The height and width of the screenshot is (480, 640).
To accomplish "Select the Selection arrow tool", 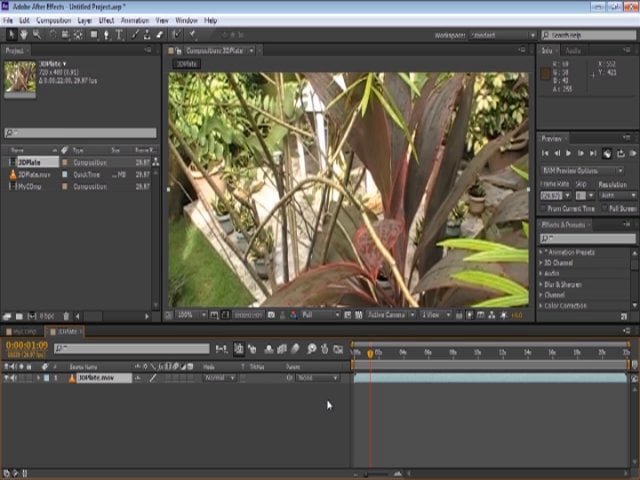I will click(11, 35).
